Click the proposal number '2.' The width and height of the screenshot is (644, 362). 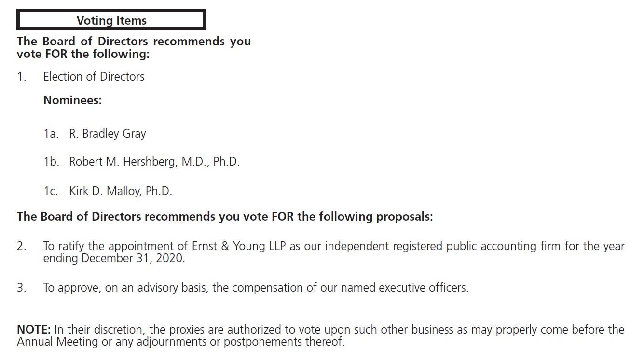coord(22,246)
